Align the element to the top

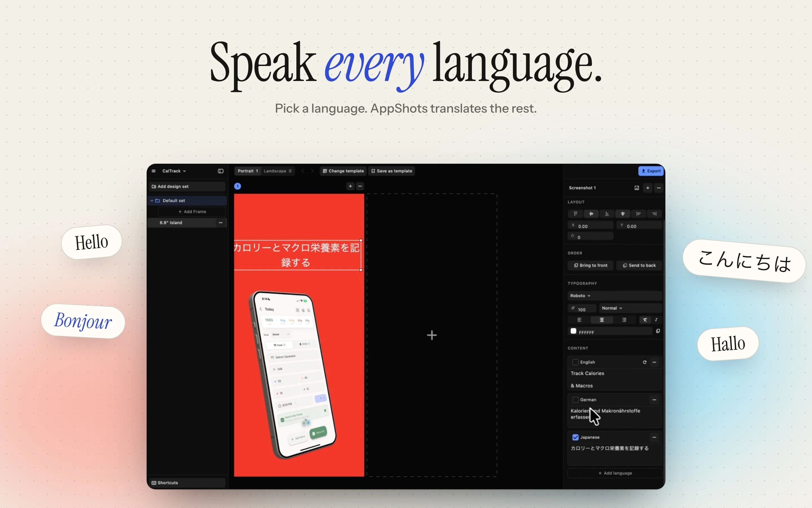point(575,214)
